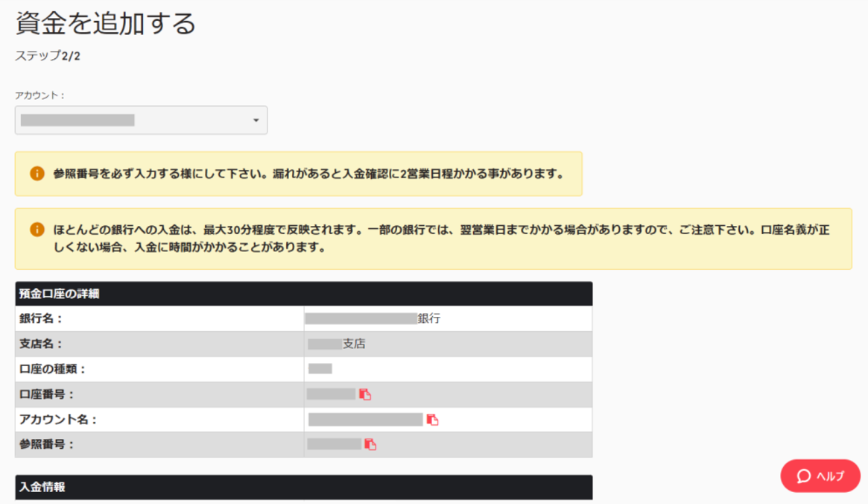Click the selected account in the アカウント box

(x=77, y=120)
